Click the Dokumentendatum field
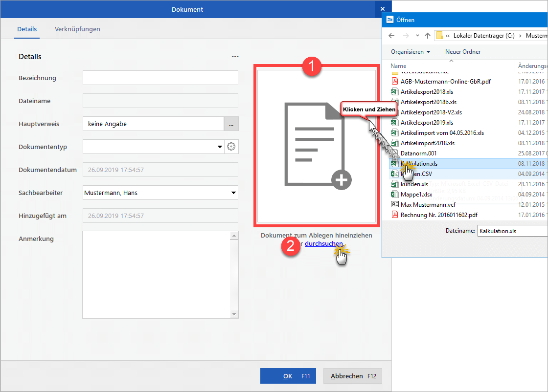Viewport: 548px width, 392px height. click(160, 170)
